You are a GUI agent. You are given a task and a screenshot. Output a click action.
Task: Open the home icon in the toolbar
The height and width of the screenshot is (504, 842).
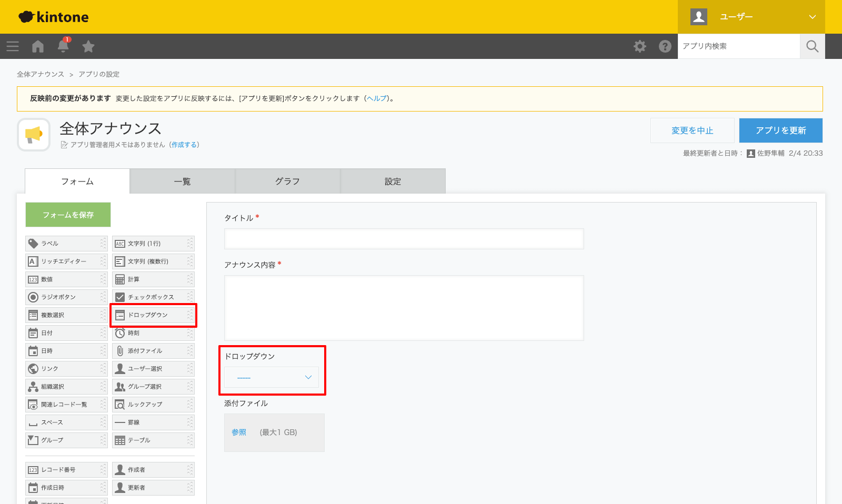tap(37, 46)
